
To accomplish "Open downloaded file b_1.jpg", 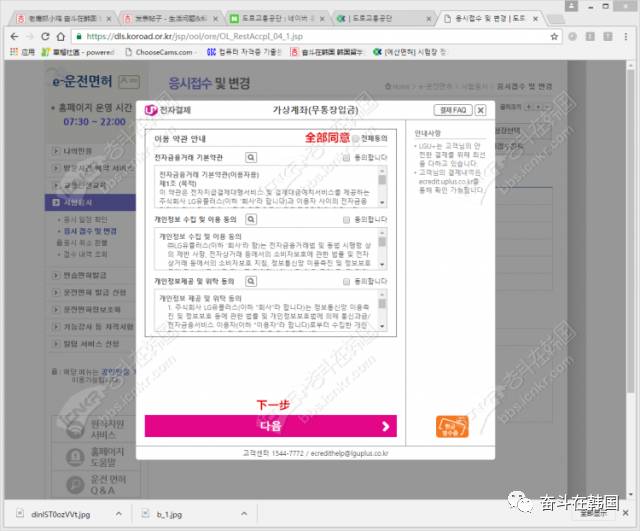I will [169, 514].
